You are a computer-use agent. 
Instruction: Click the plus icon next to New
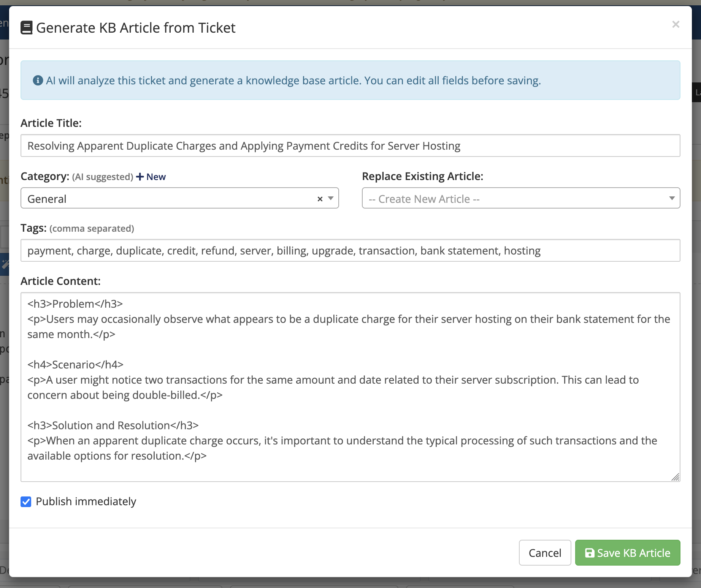140,177
